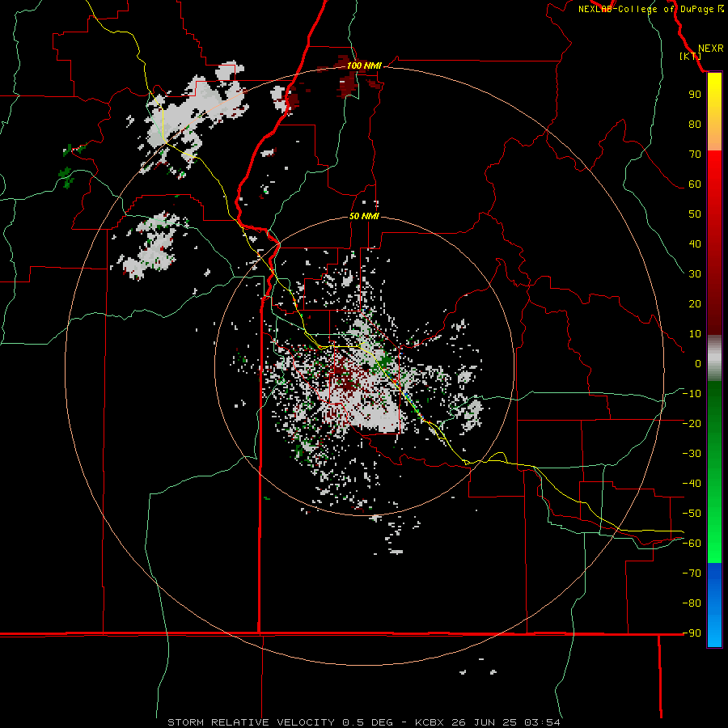Click the gray zero-velocity band on color bar

pos(714,358)
